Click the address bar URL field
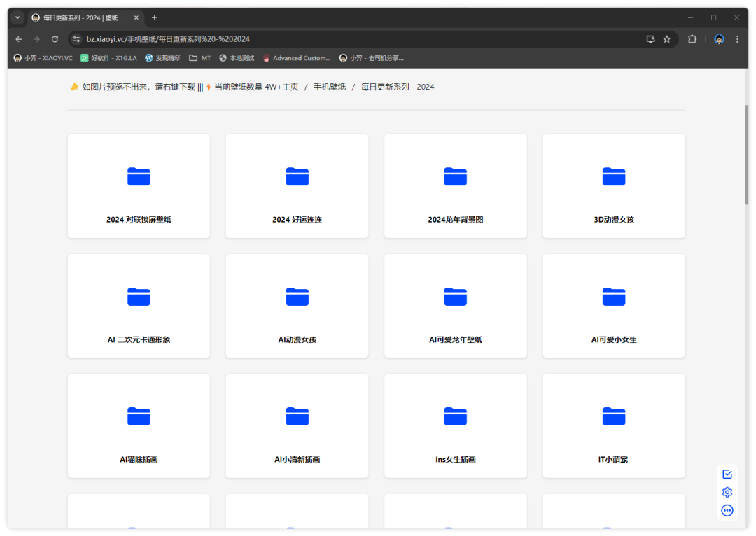The image size is (756, 536). (x=350, y=39)
